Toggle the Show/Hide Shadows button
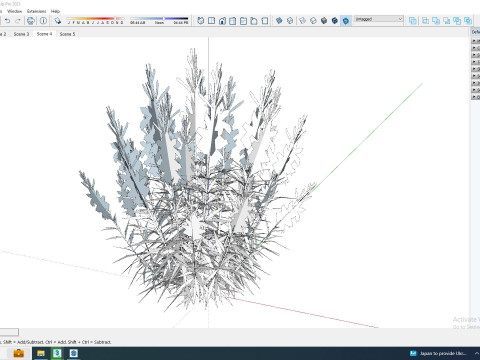Viewport: 480px width, 360px height. click(58, 21)
